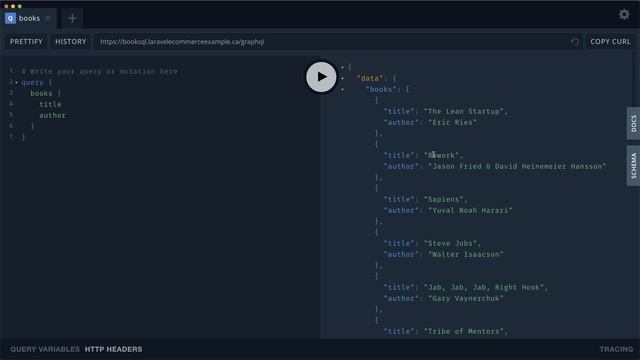640x360 pixels.
Task: Click the GraphQL endpoint URL field
Action: [x=338, y=42]
